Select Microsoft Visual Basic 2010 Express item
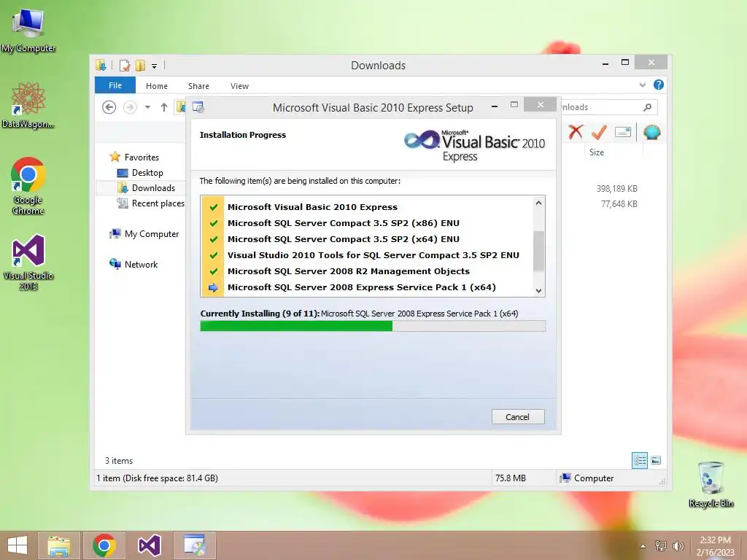This screenshot has width=747, height=560. click(x=312, y=207)
